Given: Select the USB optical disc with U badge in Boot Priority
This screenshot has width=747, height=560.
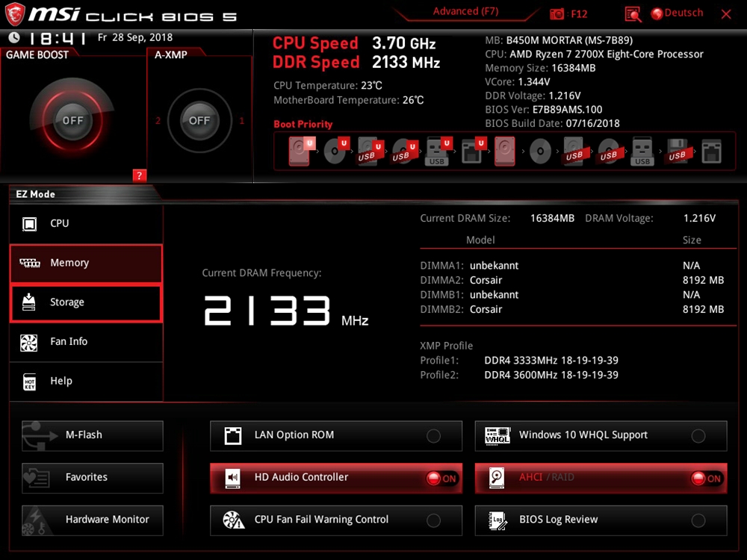Looking at the screenshot, I should 404,152.
